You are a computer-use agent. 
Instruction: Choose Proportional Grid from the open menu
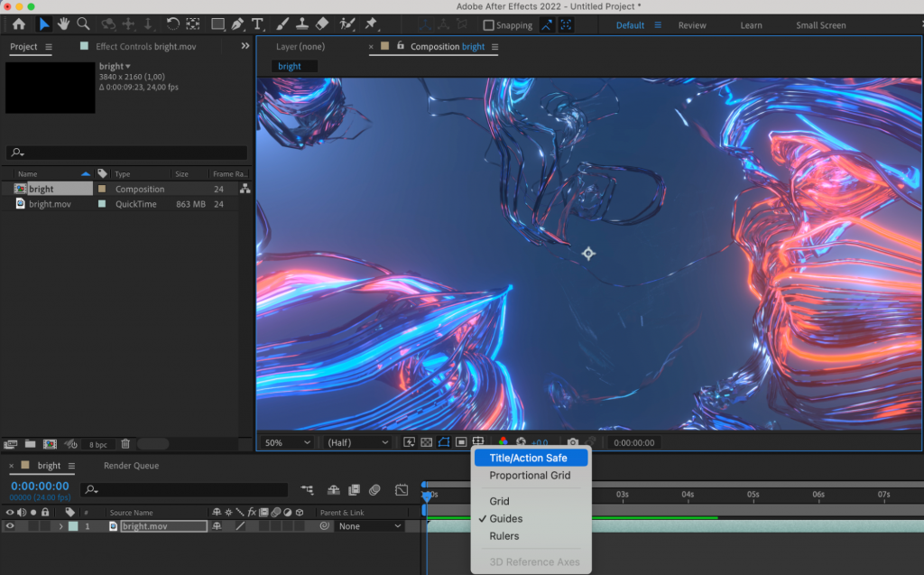pos(531,475)
